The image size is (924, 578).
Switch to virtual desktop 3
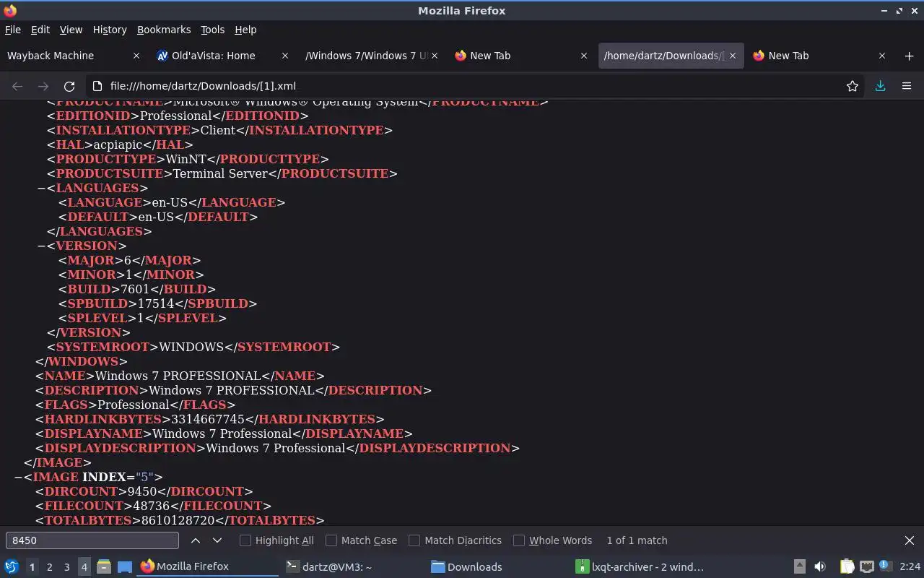click(66, 567)
